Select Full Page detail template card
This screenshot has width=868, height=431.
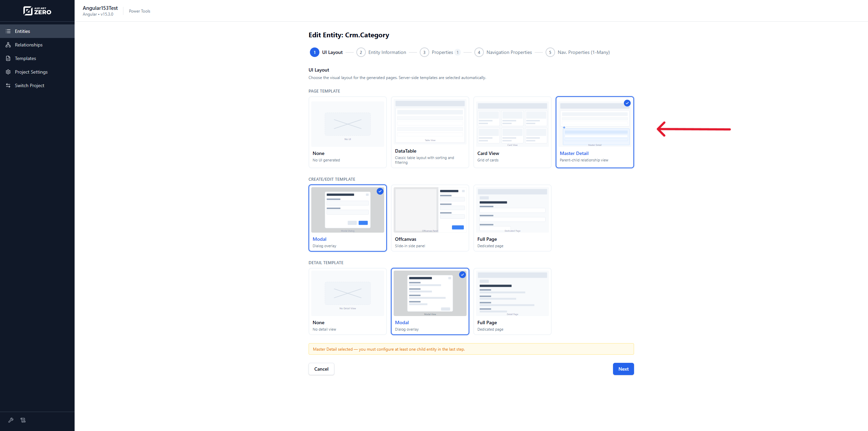point(512,301)
